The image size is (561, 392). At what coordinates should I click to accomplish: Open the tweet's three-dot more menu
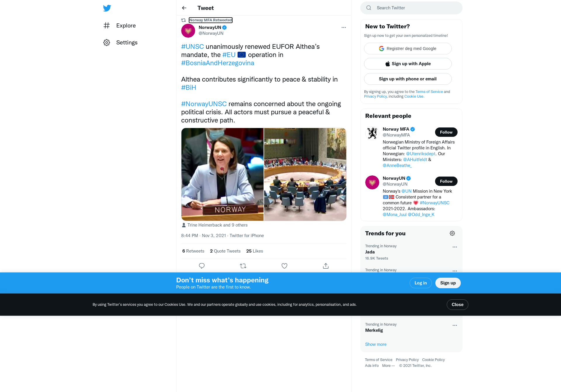click(x=344, y=27)
